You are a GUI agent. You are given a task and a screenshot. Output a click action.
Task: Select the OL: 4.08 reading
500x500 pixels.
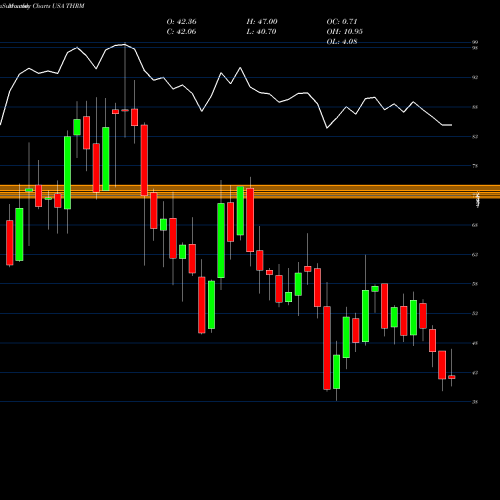click(x=342, y=42)
